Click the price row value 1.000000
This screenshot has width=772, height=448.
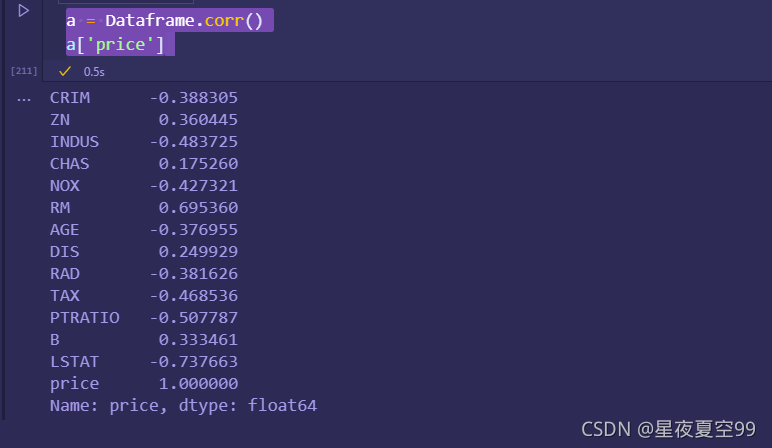198,384
